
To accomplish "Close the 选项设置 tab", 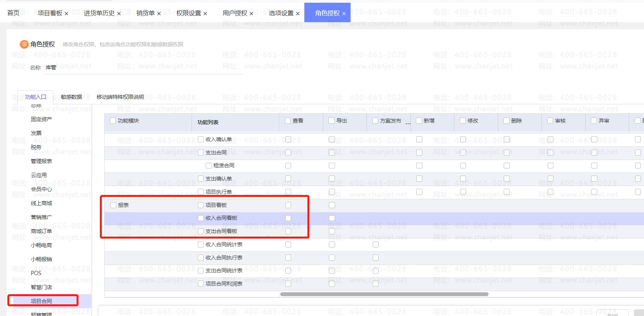I will pos(298,14).
